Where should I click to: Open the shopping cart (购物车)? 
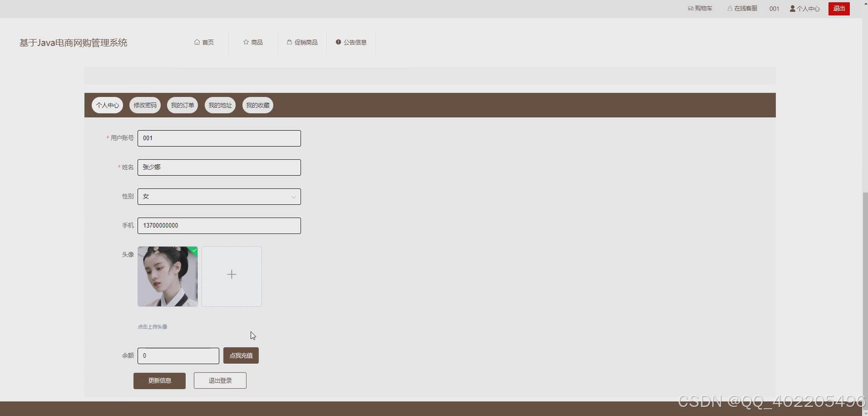click(x=700, y=8)
